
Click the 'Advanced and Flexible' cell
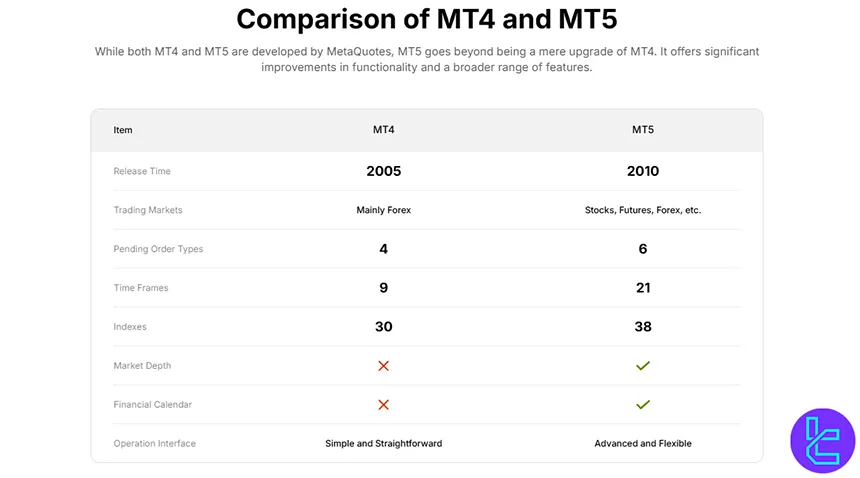point(643,443)
